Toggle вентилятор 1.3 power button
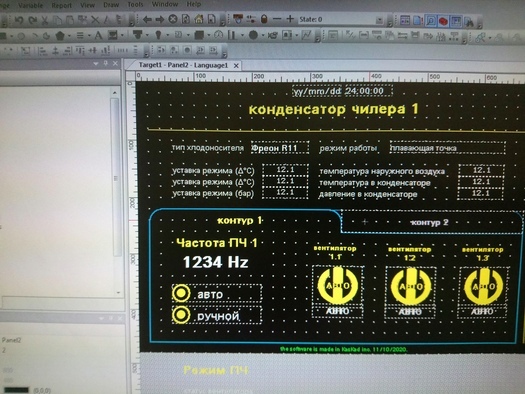Image resolution: width=525 pixels, height=394 pixels. point(483,287)
